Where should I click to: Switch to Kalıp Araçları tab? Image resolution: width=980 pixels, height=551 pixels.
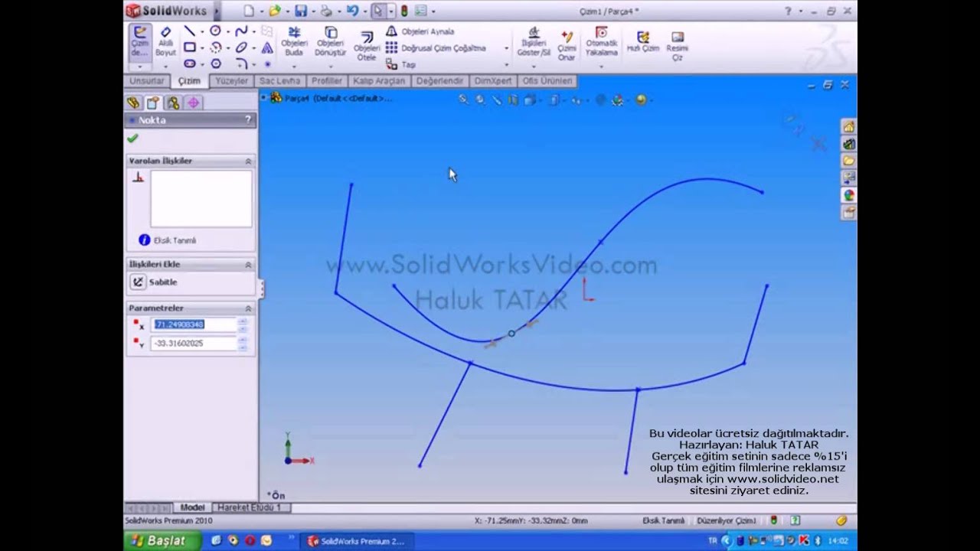click(x=379, y=81)
